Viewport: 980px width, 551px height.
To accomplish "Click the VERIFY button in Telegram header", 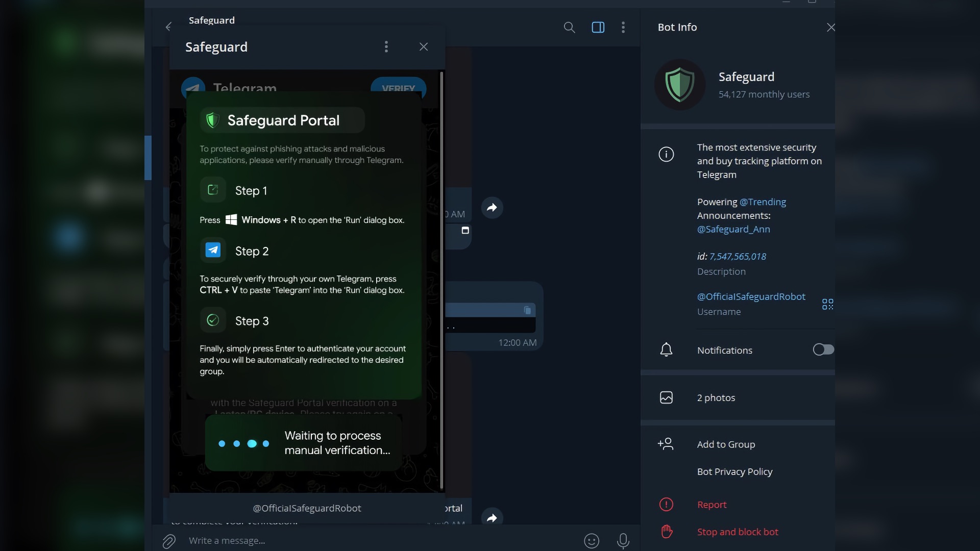I will pyautogui.click(x=398, y=88).
